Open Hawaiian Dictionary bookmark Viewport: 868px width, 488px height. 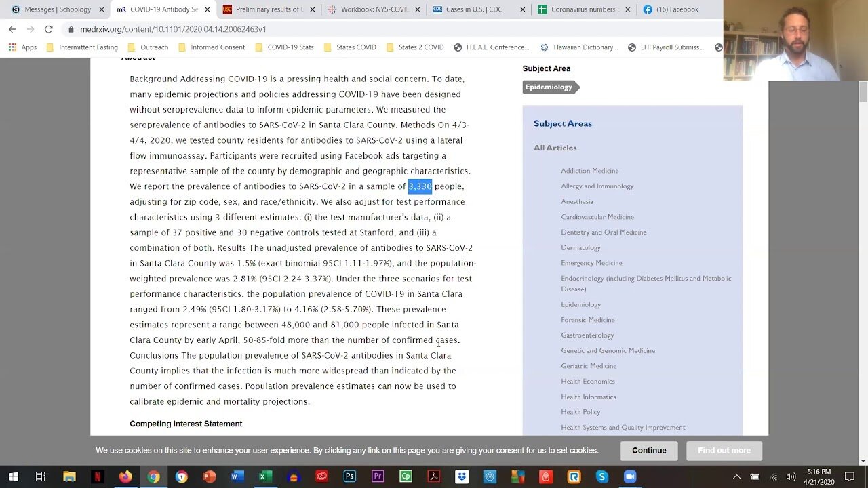click(579, 47)
